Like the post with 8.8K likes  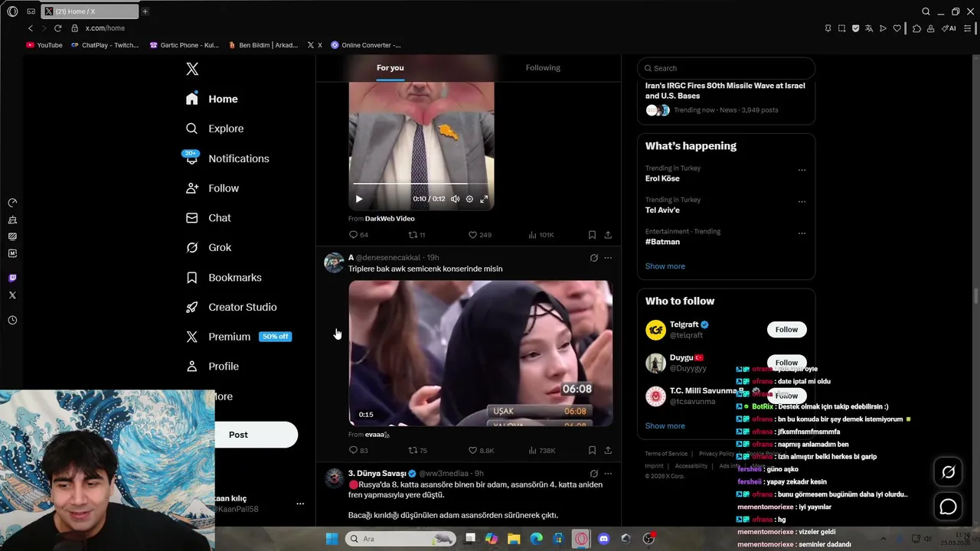coord(481,451)
